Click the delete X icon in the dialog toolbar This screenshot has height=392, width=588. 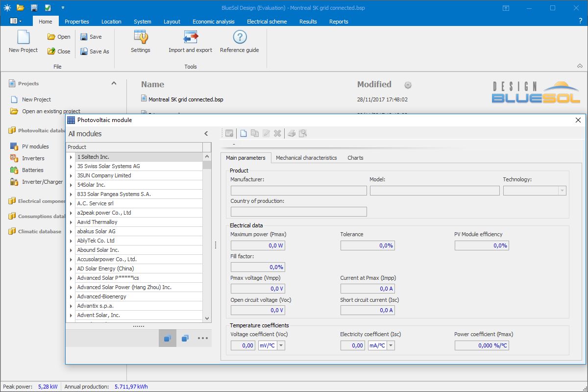point(277,133)
